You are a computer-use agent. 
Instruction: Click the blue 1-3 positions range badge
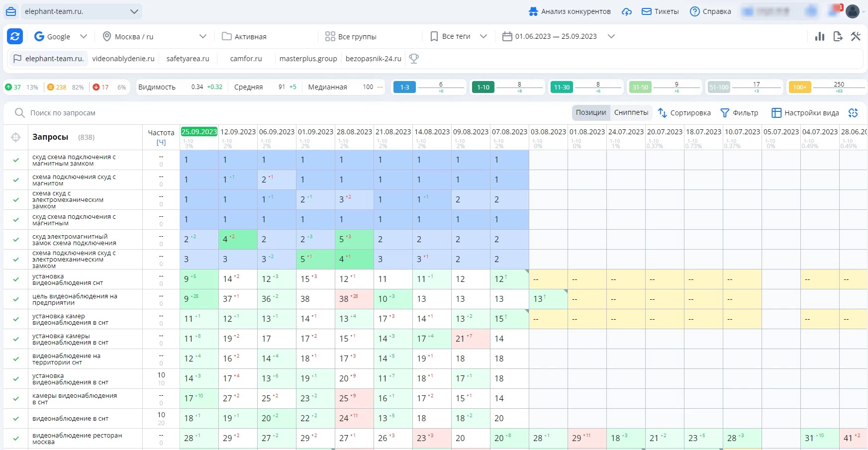[404, 87]
